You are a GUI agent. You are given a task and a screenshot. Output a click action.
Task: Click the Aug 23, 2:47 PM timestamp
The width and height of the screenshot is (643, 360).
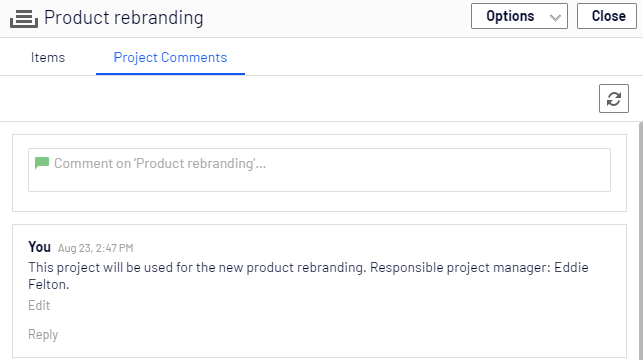click(x=96, y=248)
